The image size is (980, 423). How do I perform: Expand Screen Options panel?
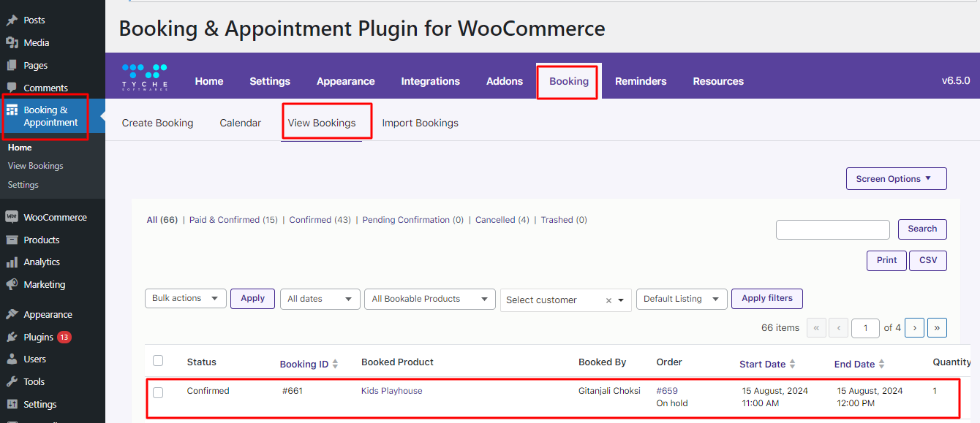tap(897, 179)
